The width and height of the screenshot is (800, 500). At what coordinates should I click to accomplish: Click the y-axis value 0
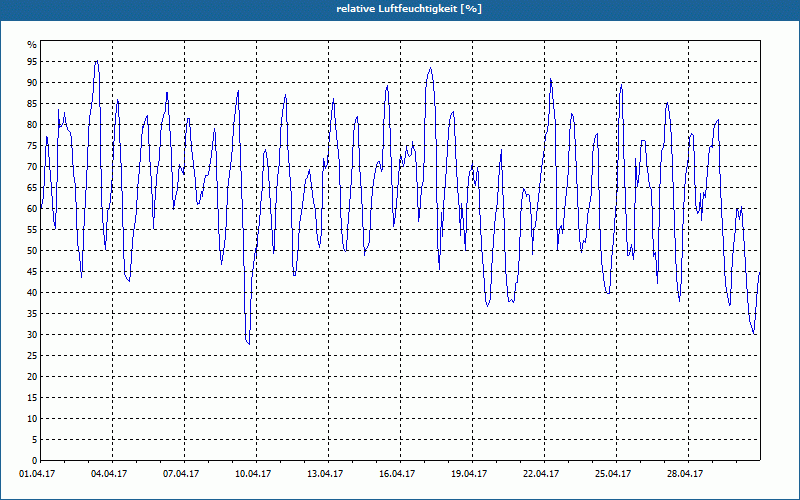click(35, 461)
